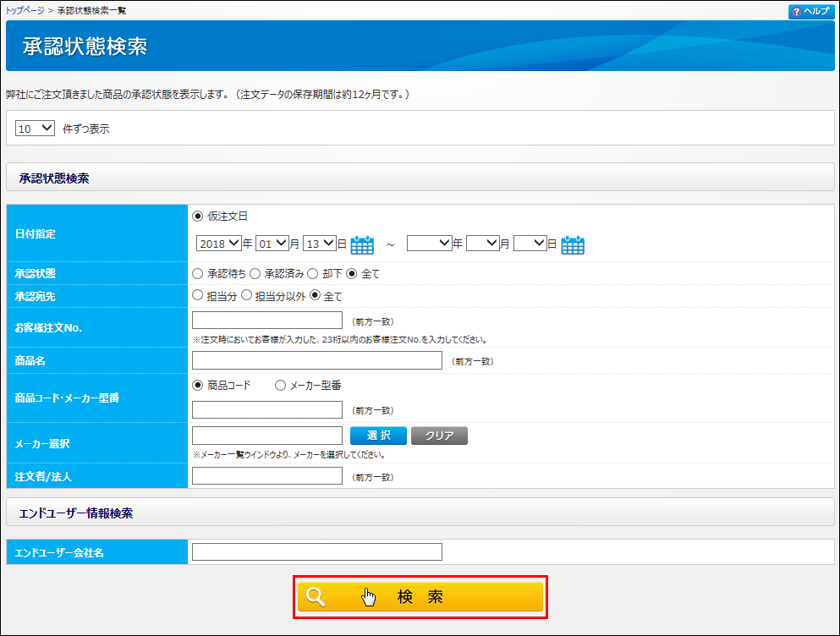Select the 承認待ち radio button
Viewport: 840px width, 636px height.
click(198, 274)
